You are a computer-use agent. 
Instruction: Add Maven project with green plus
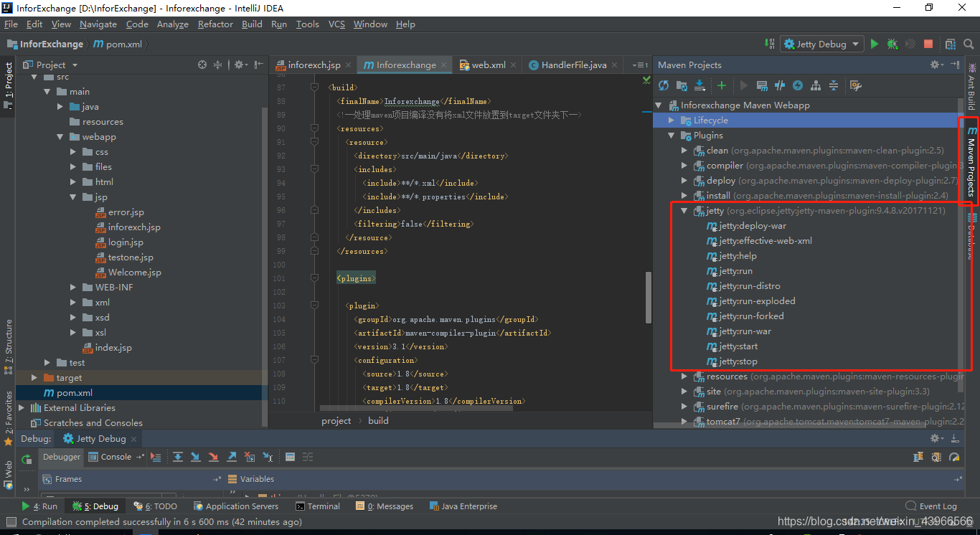click(x=722, y=85)
